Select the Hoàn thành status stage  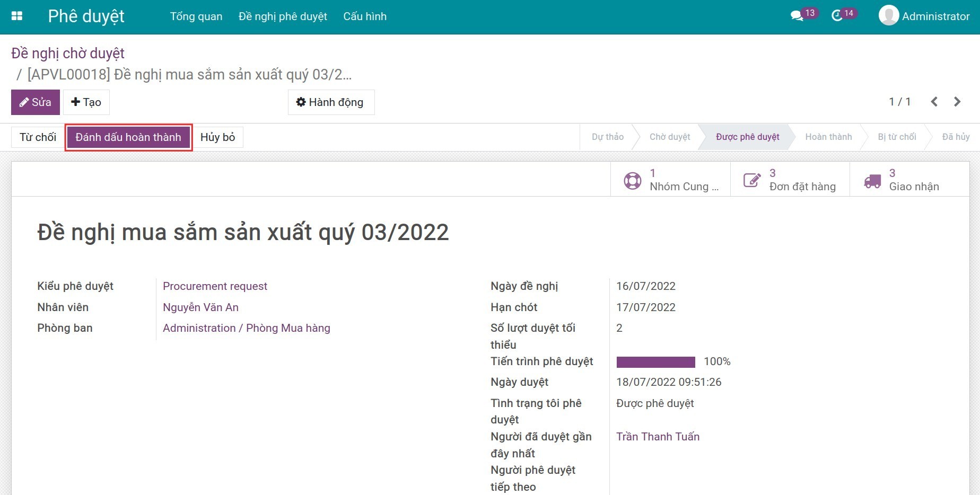click(x=828, y=137)
